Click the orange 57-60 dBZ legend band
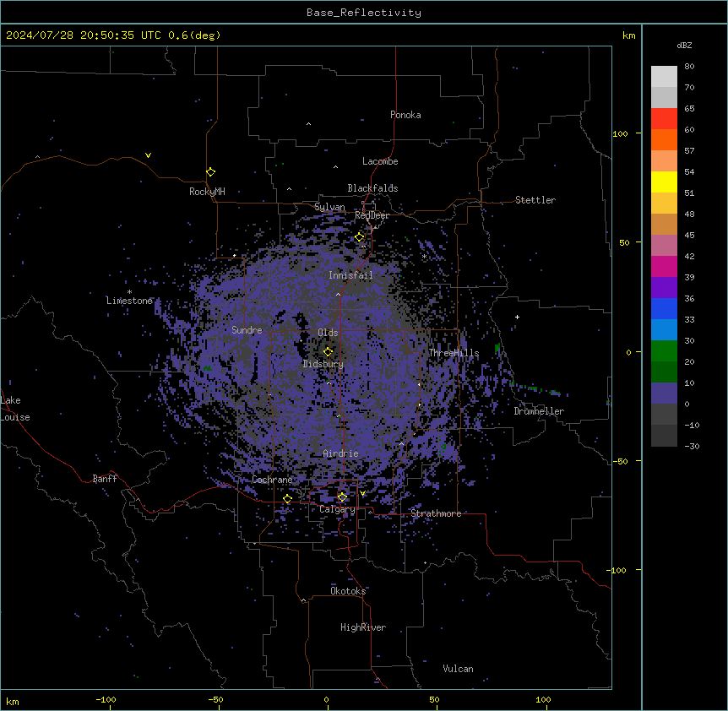This screenshot has height=711, width=728. pos(664,140)
